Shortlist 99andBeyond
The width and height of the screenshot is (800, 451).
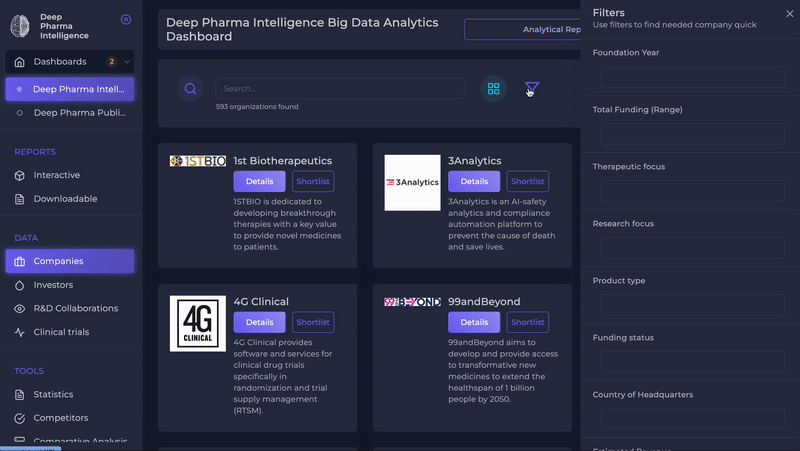coord(528,322)
